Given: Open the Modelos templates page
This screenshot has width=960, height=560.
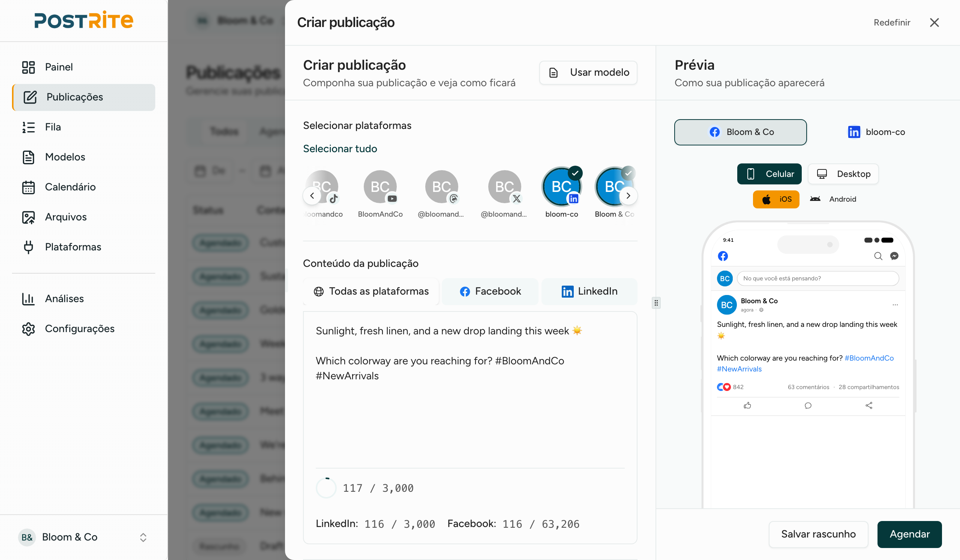Looking at the screenshot, I should (83, 157).
